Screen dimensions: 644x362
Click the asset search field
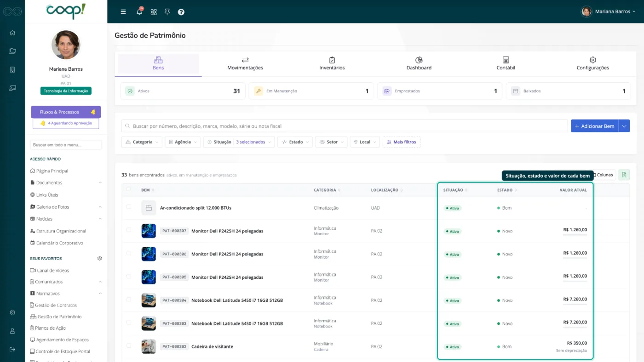[x=344, y=126]
